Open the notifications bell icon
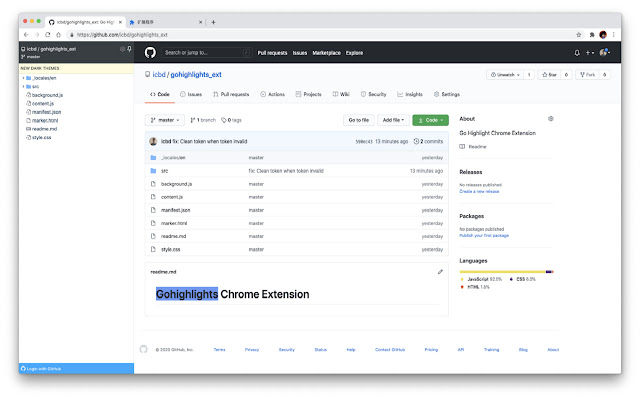Image resolution: width=640 pixels, height=400 pixels. click(x=577, y=53)
